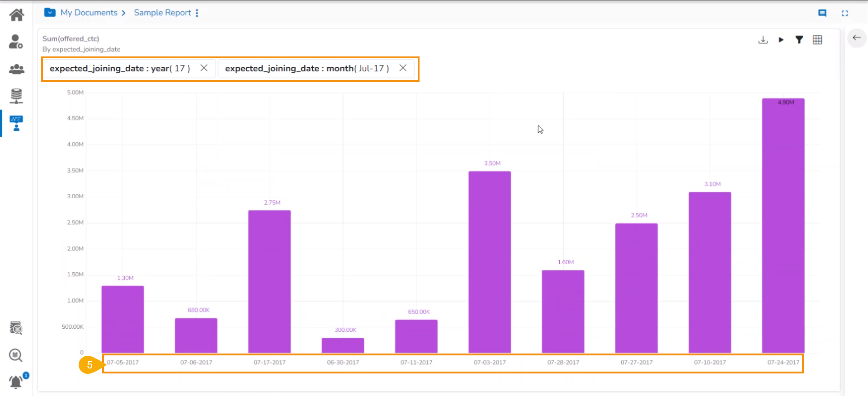This screenshot has width=868, height=396.
Task: Select the 07-06-2017 bar
Action: (196, 335)
